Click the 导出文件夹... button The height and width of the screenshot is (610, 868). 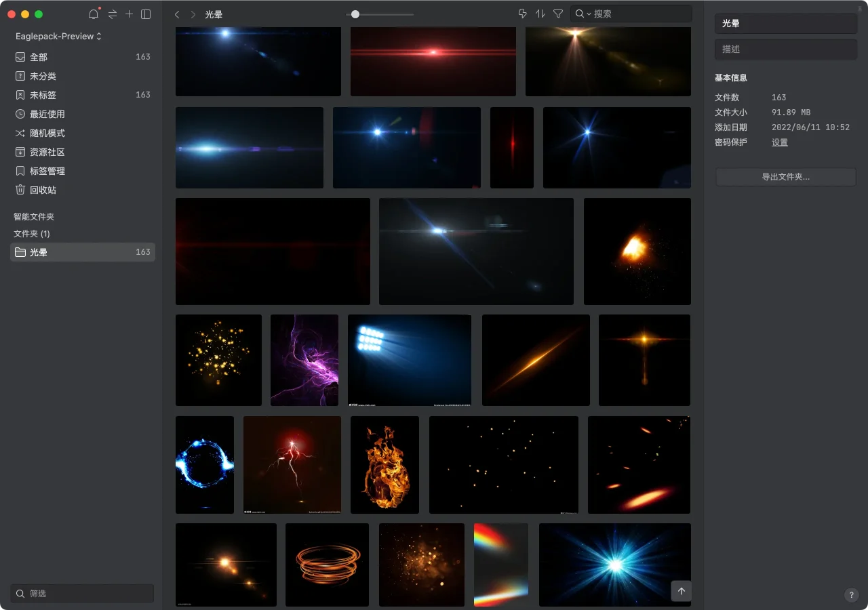785,177
